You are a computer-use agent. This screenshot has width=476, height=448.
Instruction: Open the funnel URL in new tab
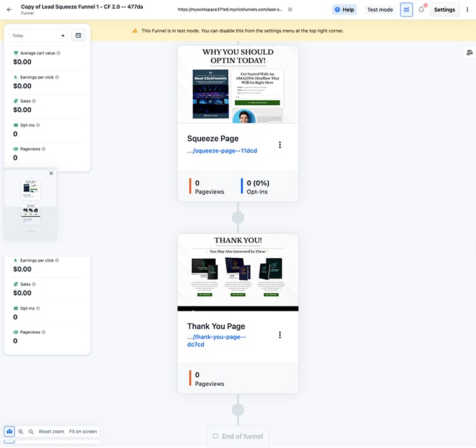click(290, 10)
